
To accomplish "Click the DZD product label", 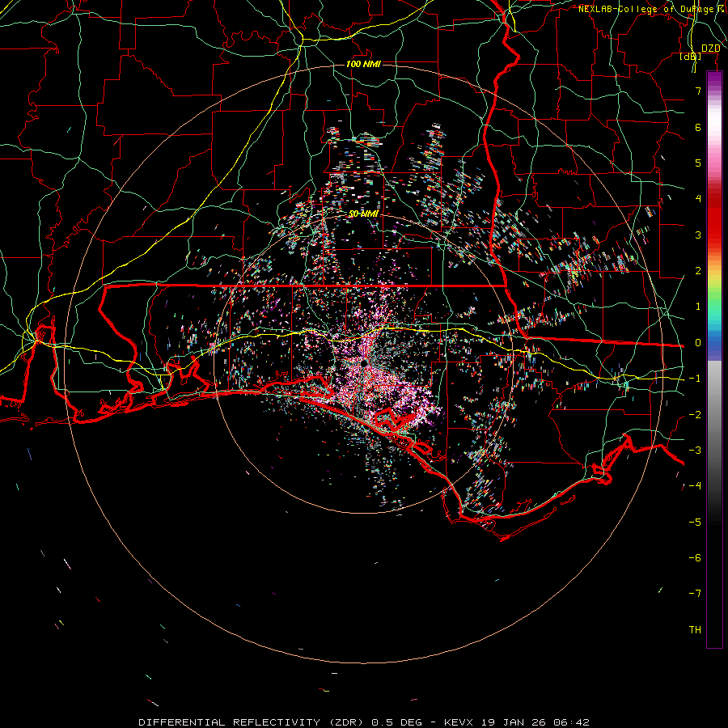I will coord(711,49).
